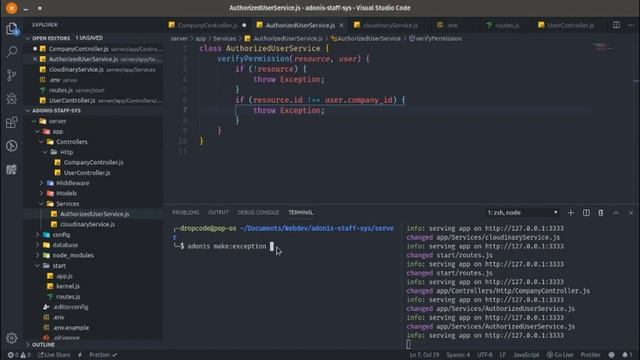
Task: Open the activity bar icon below Extensions
Action: [12, 146]
